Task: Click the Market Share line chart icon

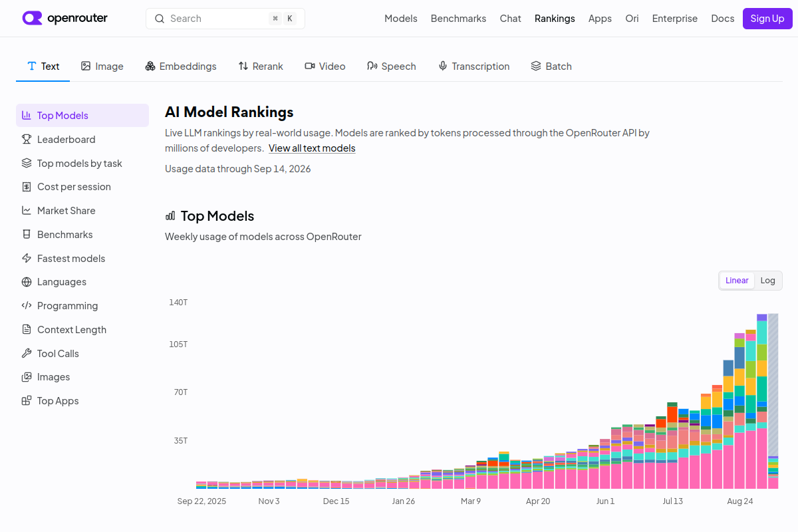Action: click(x=27, y=210)
